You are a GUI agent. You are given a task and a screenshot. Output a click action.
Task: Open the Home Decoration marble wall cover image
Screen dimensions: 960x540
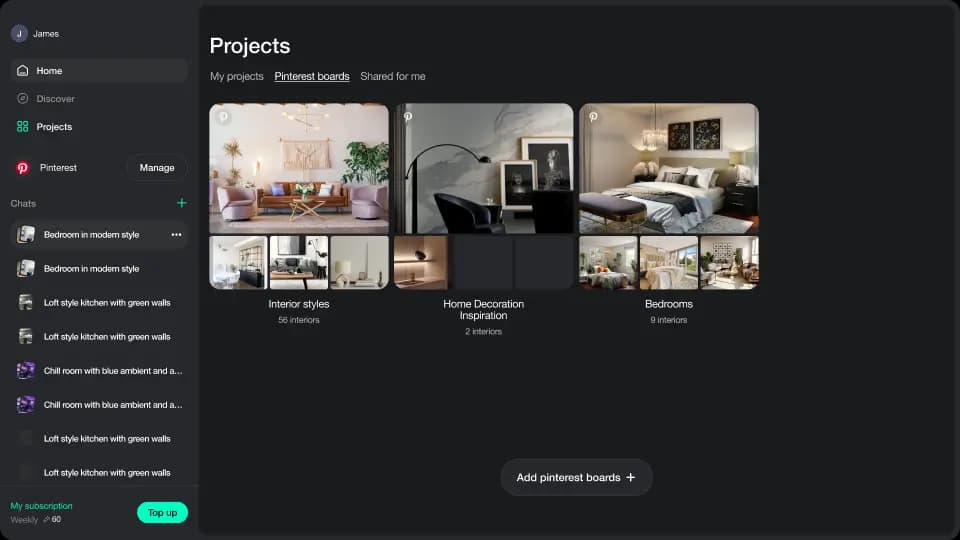pyautogui.click(x=484, y=168)
